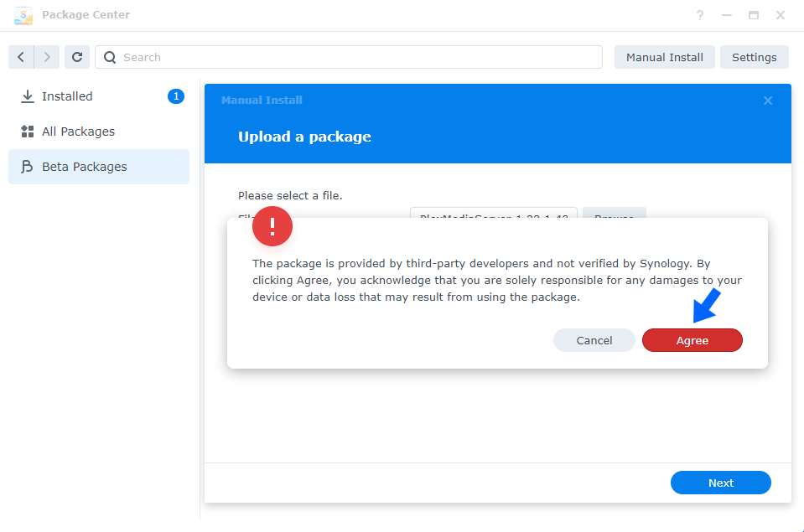Open Manual Install

(665, 57)
